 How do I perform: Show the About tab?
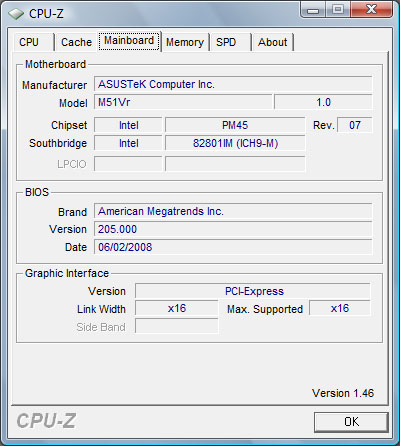point(273,42)
